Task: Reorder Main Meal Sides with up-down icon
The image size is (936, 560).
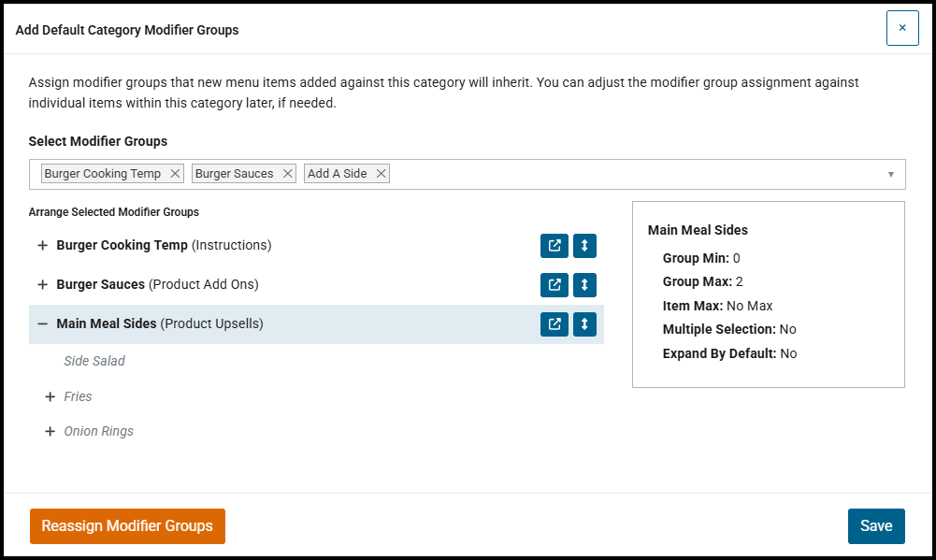Action: click(584, 324)
